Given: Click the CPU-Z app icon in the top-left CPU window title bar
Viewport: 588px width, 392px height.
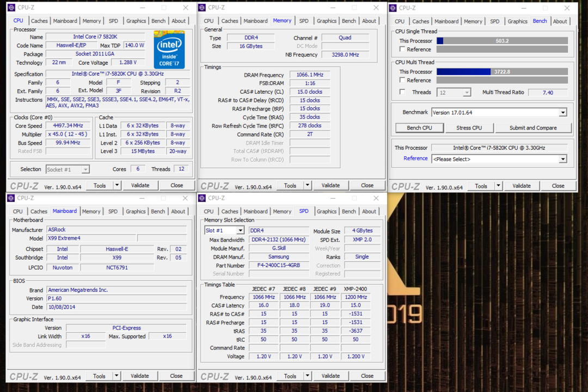Looking at the screenshot, I should (11, 8).
